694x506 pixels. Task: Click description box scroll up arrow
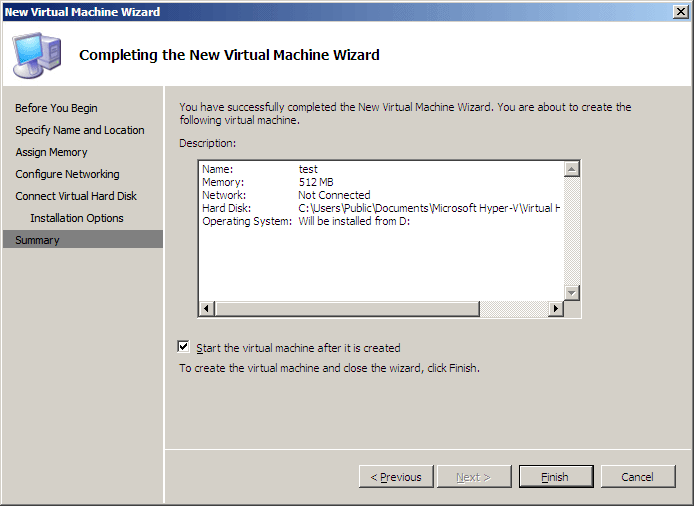click(572, 169)
